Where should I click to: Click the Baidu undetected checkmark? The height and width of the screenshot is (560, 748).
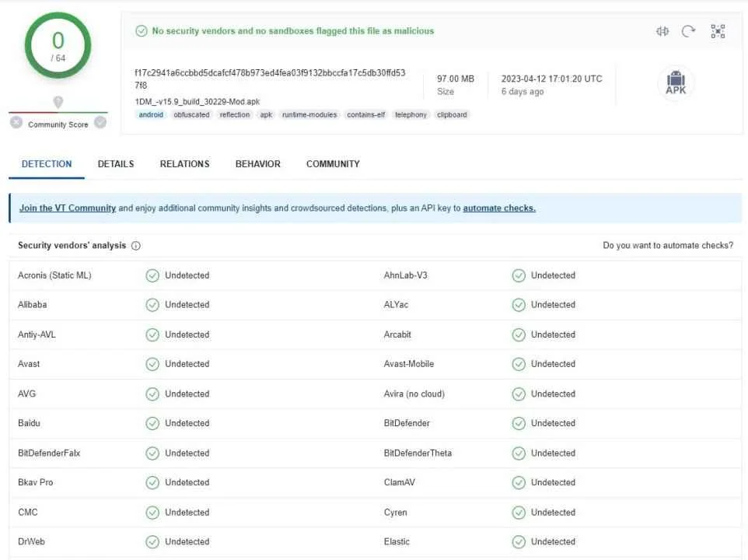(152, 424)
